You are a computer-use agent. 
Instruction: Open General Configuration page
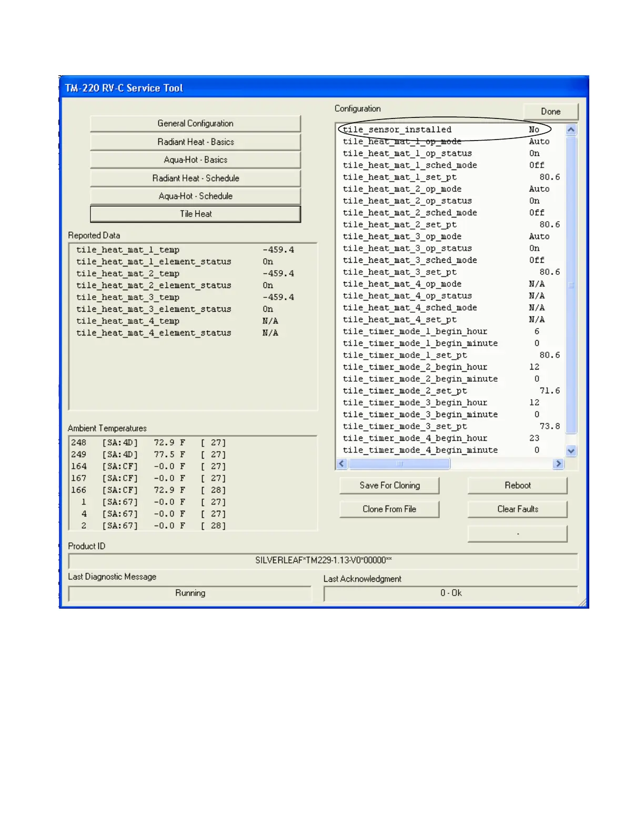(195, 123)
